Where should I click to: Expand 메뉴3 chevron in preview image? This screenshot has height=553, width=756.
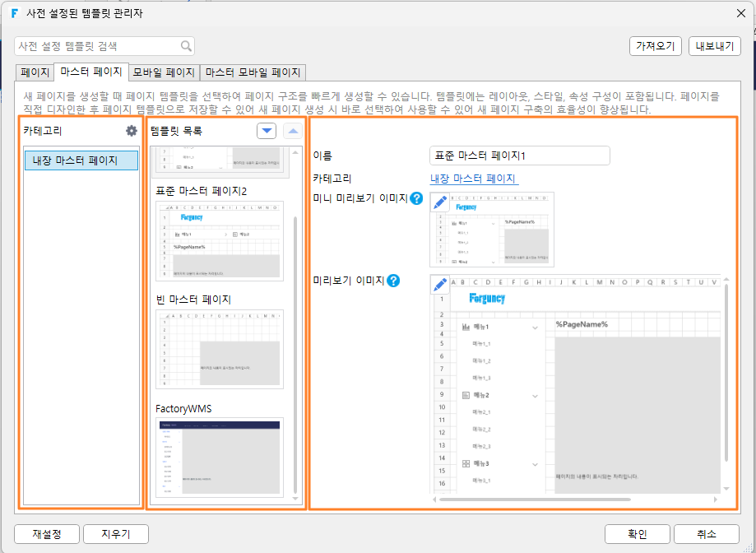535,465
